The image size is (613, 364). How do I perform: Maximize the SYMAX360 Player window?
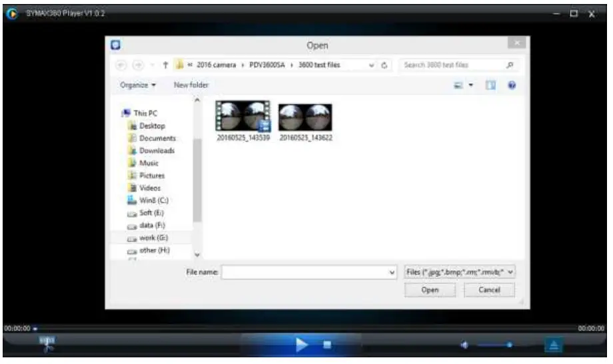click(x=574, y=14)
